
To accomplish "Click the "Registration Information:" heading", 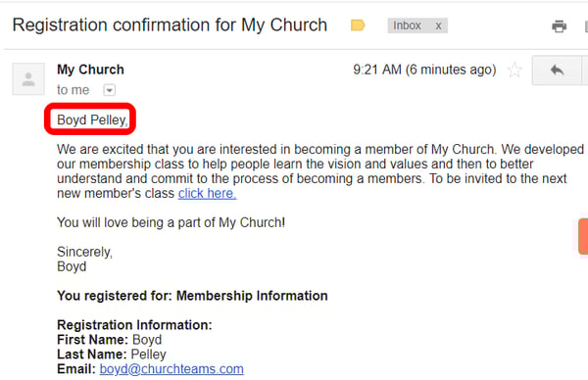I will [134, 325].
